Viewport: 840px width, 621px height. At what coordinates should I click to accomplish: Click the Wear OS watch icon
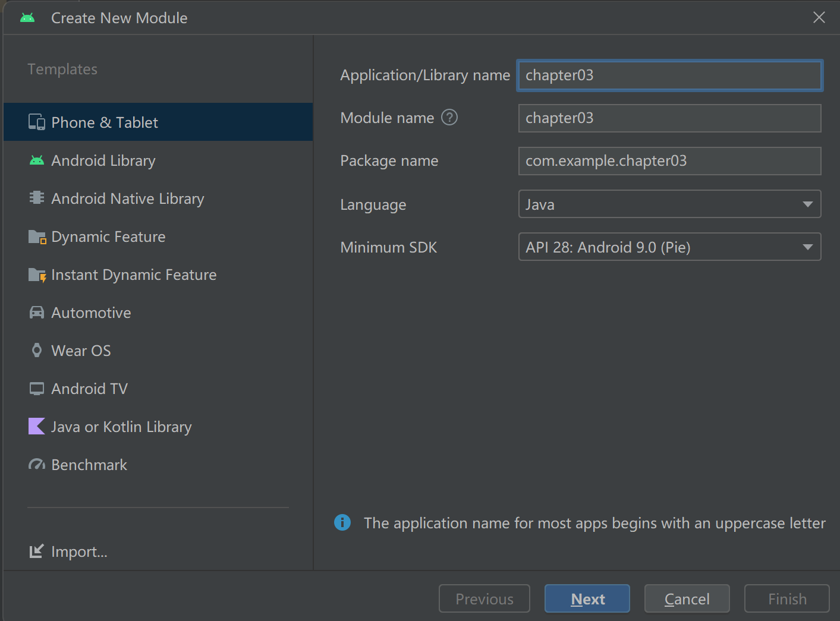coord(37,351)
